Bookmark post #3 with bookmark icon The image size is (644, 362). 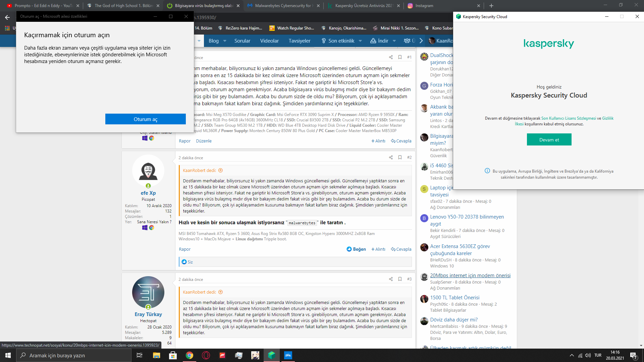[x=400, y=279]
